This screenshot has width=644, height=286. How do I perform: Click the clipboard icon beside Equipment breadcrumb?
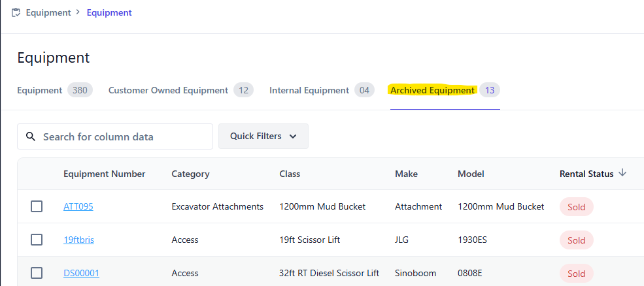click(16, 12)
